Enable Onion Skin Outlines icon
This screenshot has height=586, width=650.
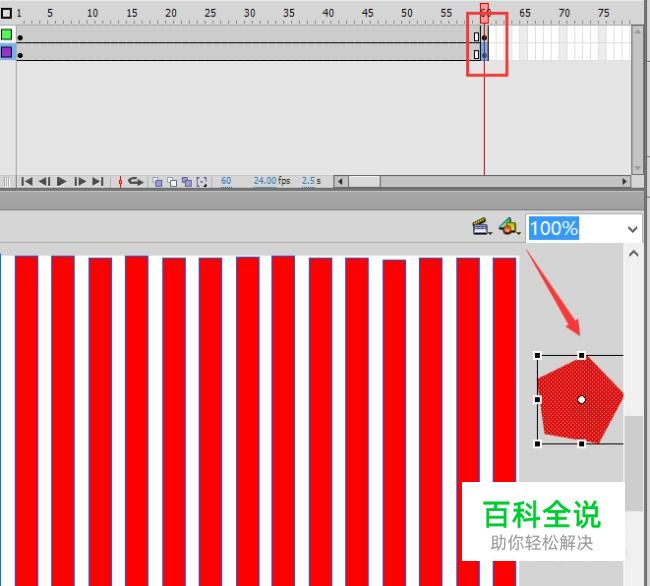point(172,182)
